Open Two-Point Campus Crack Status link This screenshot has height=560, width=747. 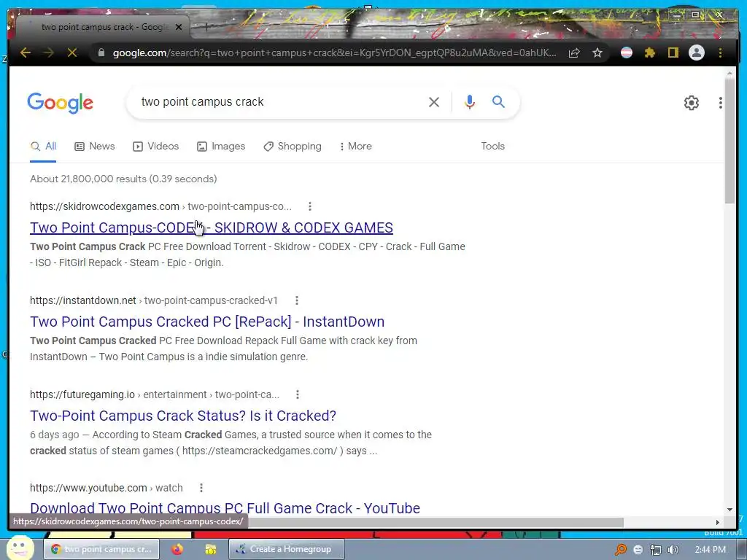183,416
